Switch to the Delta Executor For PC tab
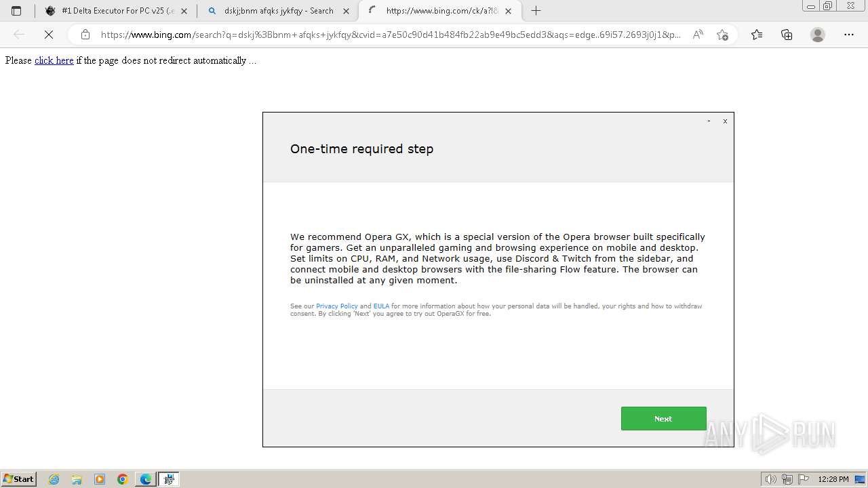 pos(117,11)
